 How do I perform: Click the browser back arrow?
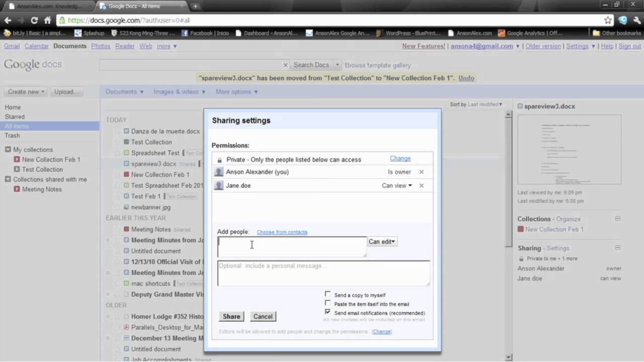point(8,21)
